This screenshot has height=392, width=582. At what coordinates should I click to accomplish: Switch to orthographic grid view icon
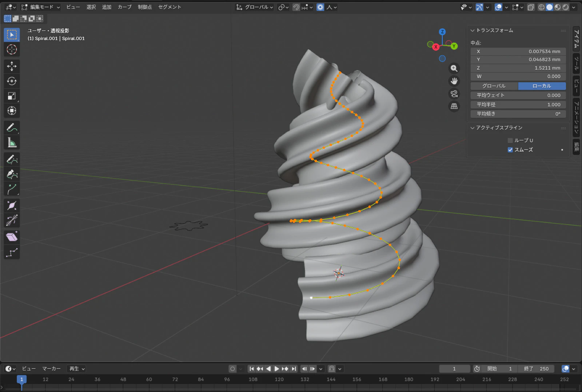click(454, 106)
